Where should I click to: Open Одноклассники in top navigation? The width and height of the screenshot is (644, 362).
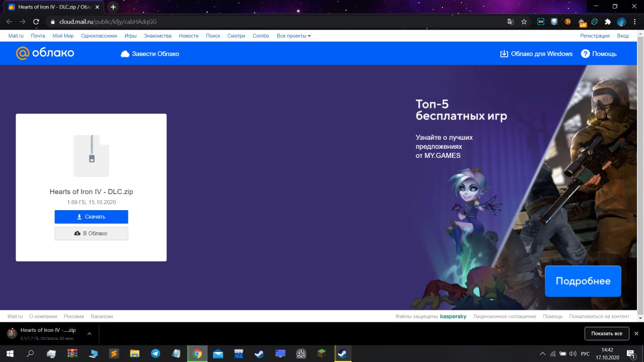pyautogui.click(x=99, y=36)
